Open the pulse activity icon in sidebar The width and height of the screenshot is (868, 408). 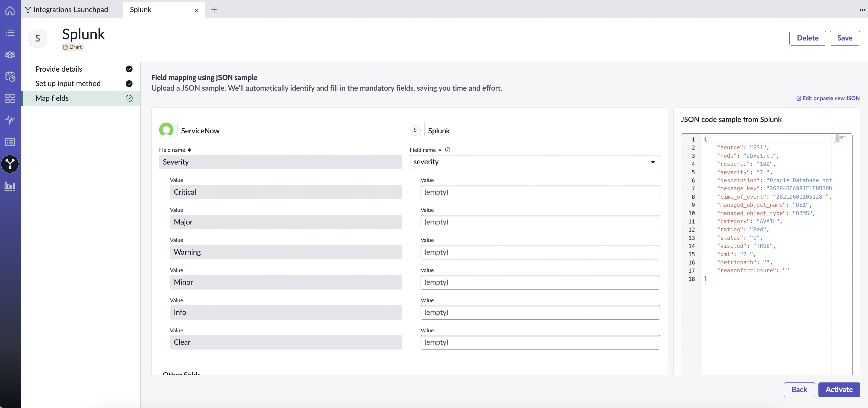(10, 120)
